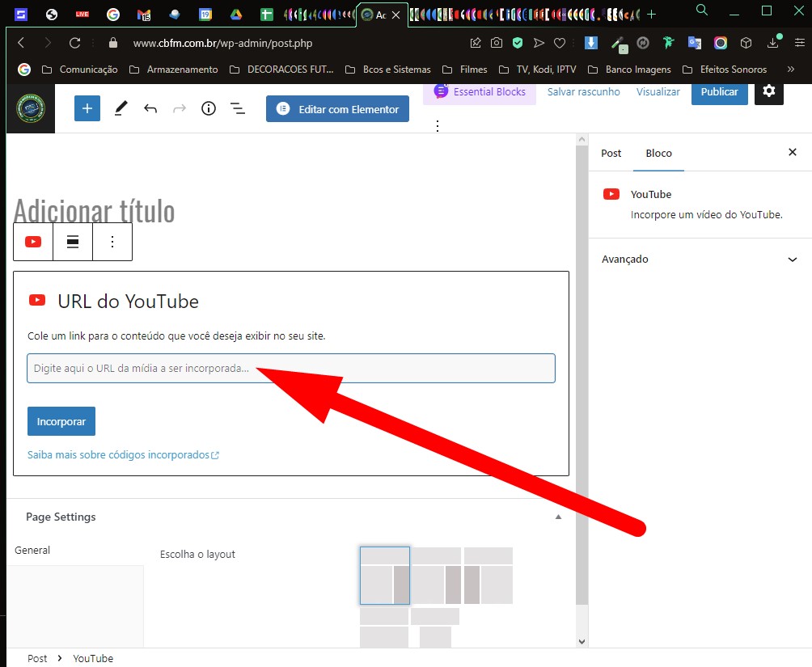Open the Gmail pinned tab
The width and height of the screenshot is (812, 667).
(143, 15)
